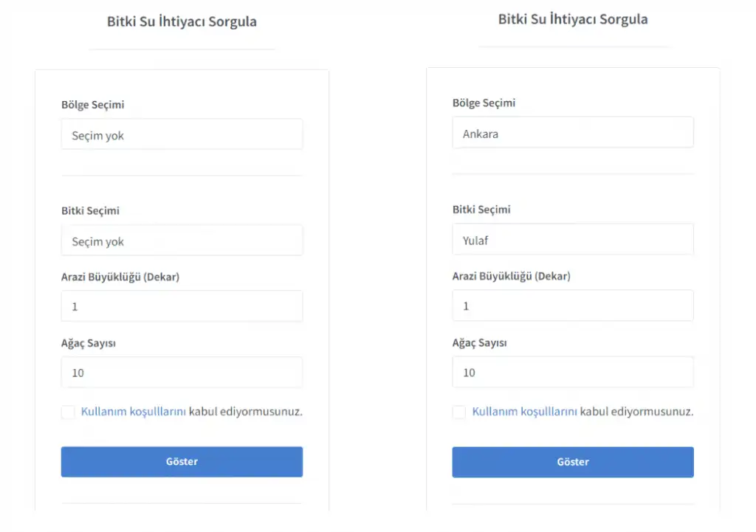
Task: Expand the plant dropdown set to Yulaf
Action: [573, 240]
